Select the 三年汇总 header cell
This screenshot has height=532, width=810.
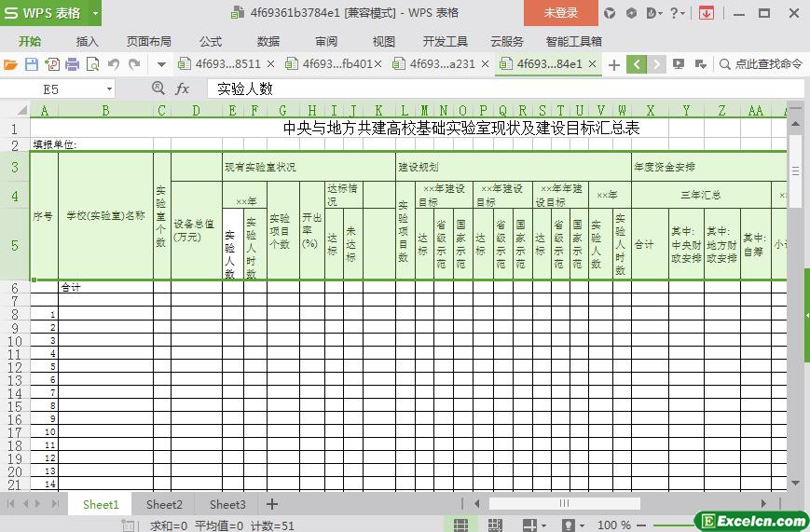[701, 195]
